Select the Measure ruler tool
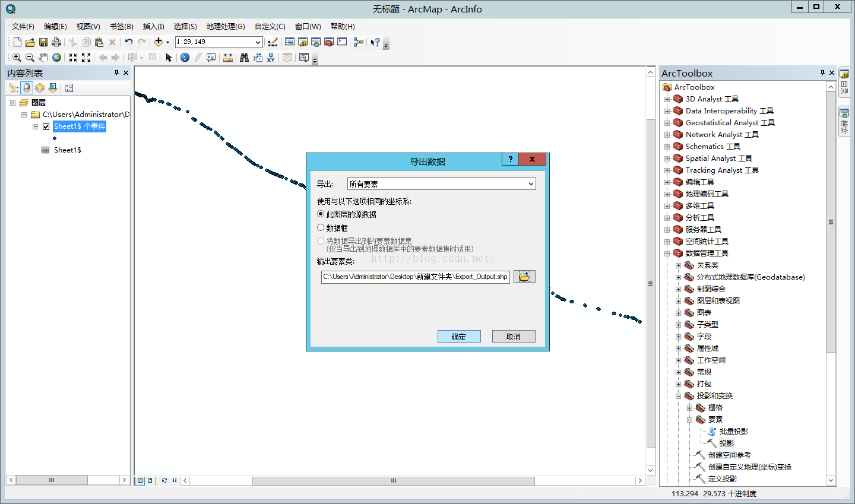Screen dimensions: 855x504 (227, 58)
